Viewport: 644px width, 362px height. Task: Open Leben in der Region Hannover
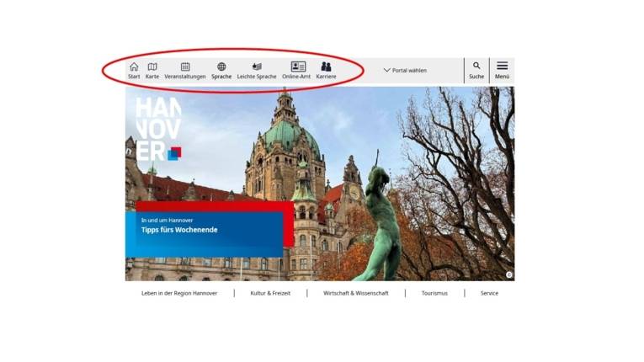[x=179, y=293]
